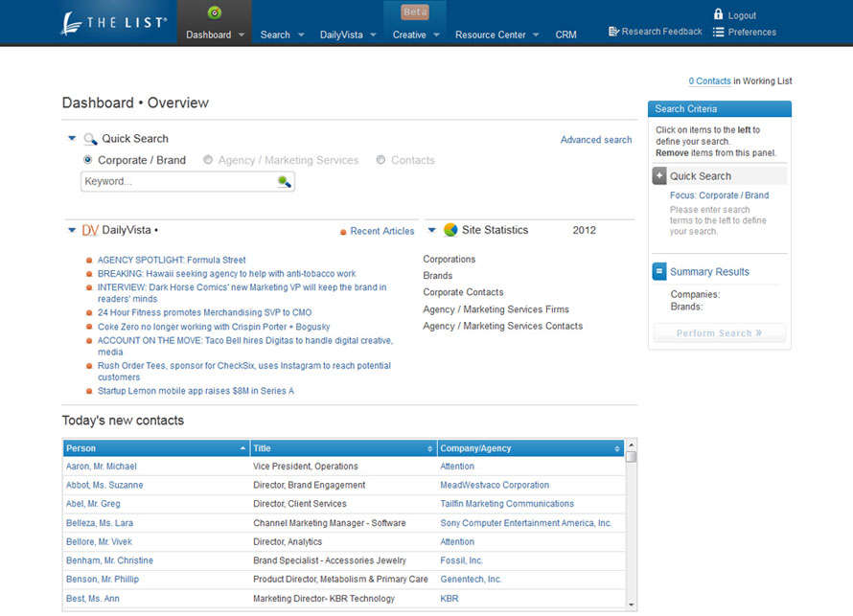
Task: Click the orange Recent Articles bullet icon
Action: (343, 232)
